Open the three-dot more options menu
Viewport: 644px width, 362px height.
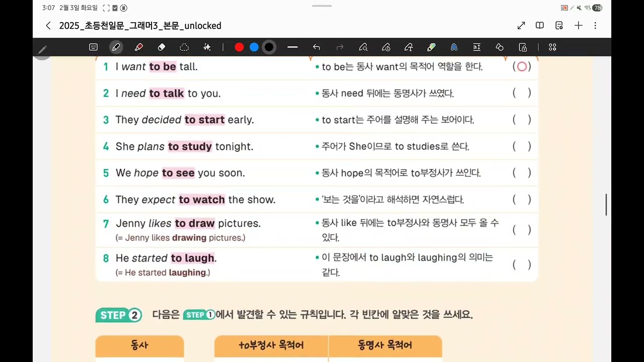coord(595,26)
